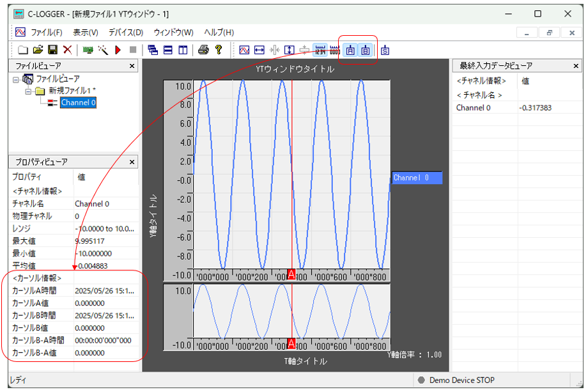Toggle cursor B button in toolbar
588x392 pixels.
pos(365,50)
